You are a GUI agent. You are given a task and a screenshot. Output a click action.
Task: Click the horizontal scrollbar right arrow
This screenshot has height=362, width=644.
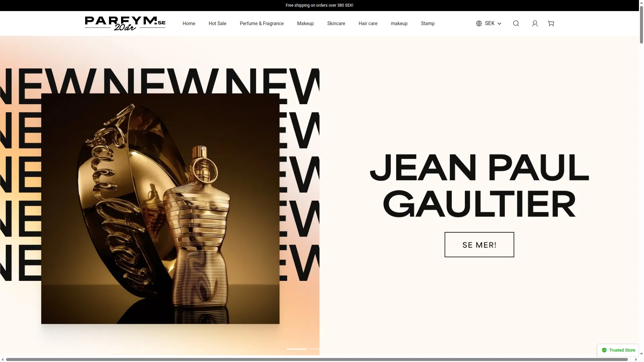coord(636,359)
